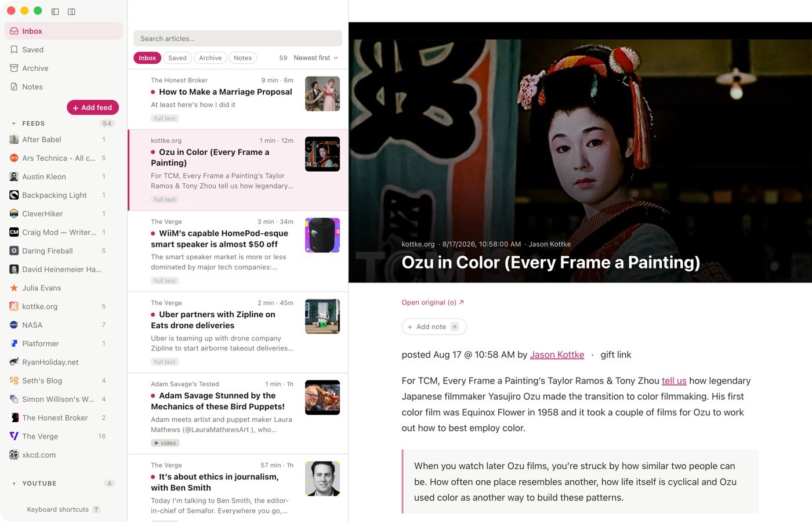
Task: Select 'How to Make a Marriage Proposal' title
Action: pos(226,92)
